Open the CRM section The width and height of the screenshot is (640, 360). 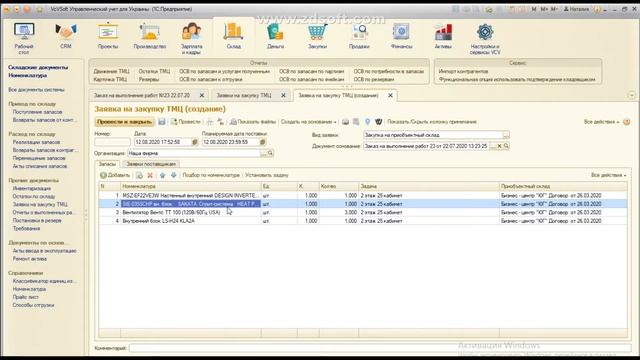tap(66, 36)
